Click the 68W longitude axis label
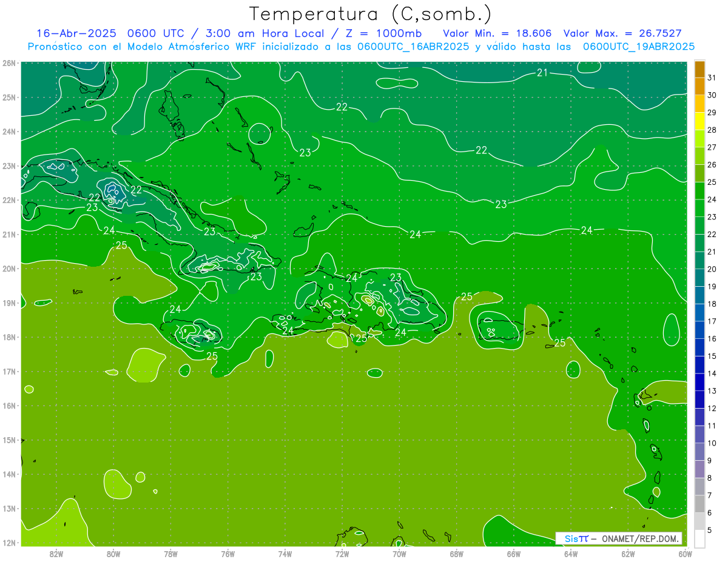This screenshot has height=562, width=728. pyautogui.click(x=456, y=554)
